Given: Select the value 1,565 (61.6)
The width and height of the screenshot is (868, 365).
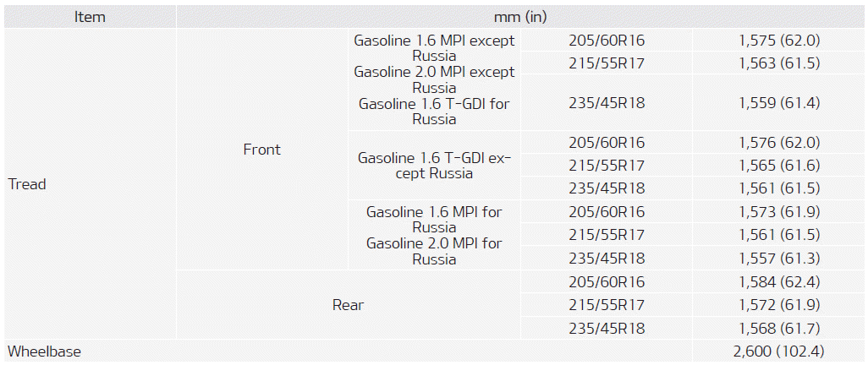Looking at the screenshot, I should 779,166.
